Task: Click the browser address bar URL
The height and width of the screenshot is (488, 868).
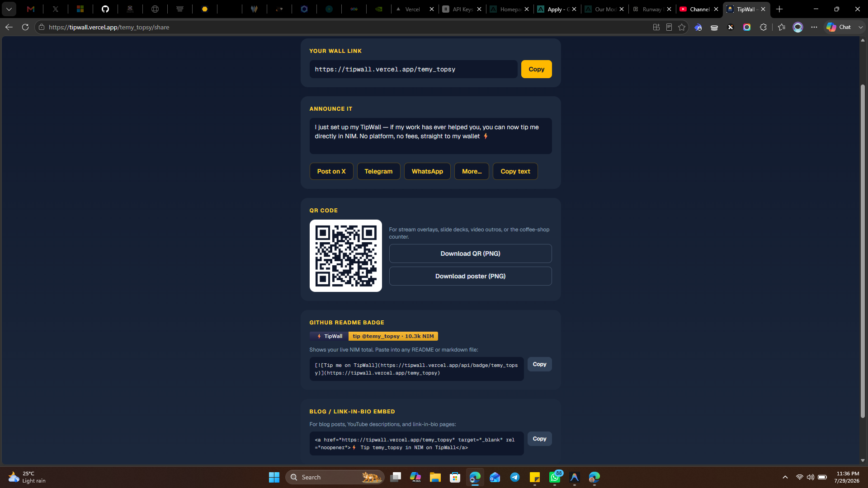Action: point(109,27)
